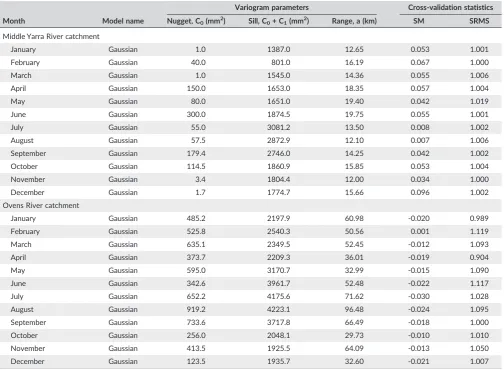Click sill value 2540.3
The width and height of the screenshot is (504, 370).
(279, 231)
